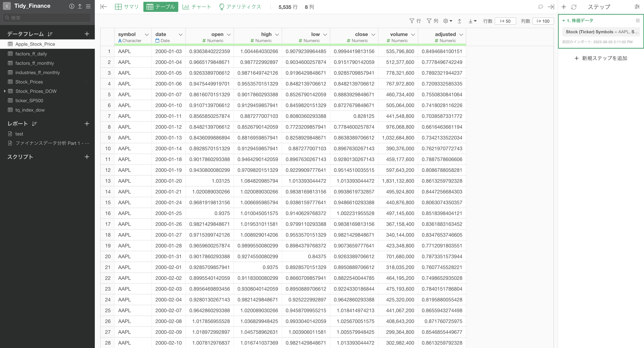This screenshot has height=348, width=644.
Task: Open the adjusted column dropdown
Action: click(461, 35)
